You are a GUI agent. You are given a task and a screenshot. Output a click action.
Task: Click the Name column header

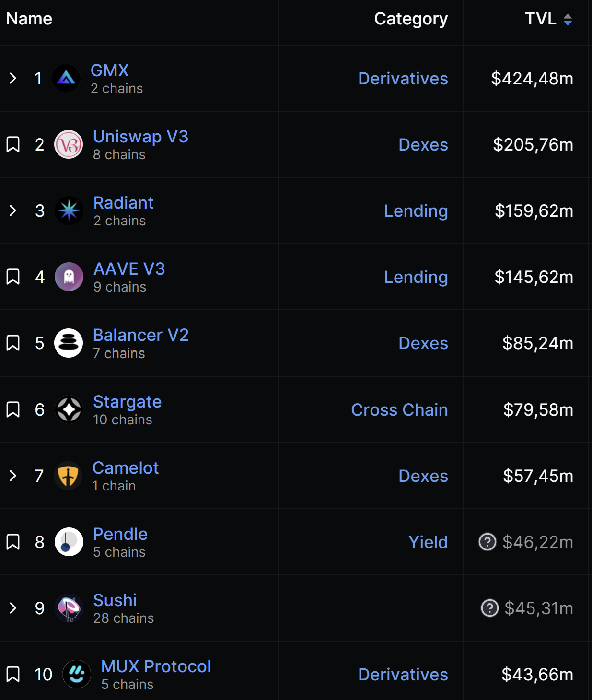[29, 19]
